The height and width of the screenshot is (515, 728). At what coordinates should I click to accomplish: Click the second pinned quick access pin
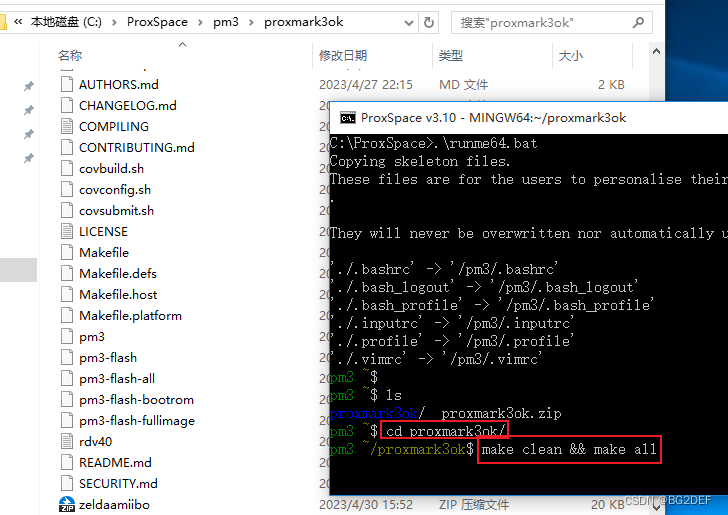29,110
